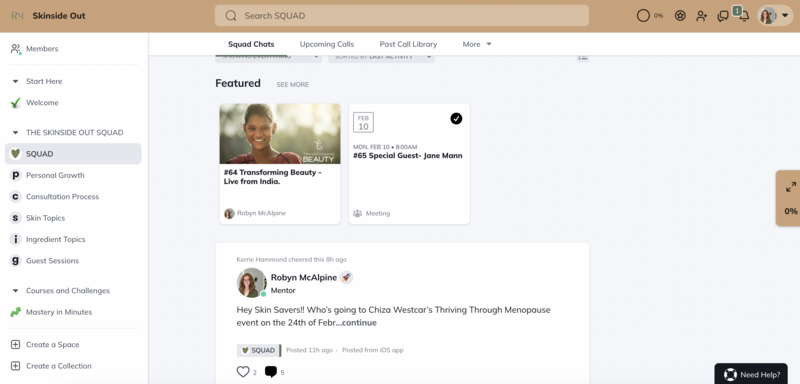Collapse the Courses and Challenges section
This screenshot has width=800, height=384.
tap(15, 291)
